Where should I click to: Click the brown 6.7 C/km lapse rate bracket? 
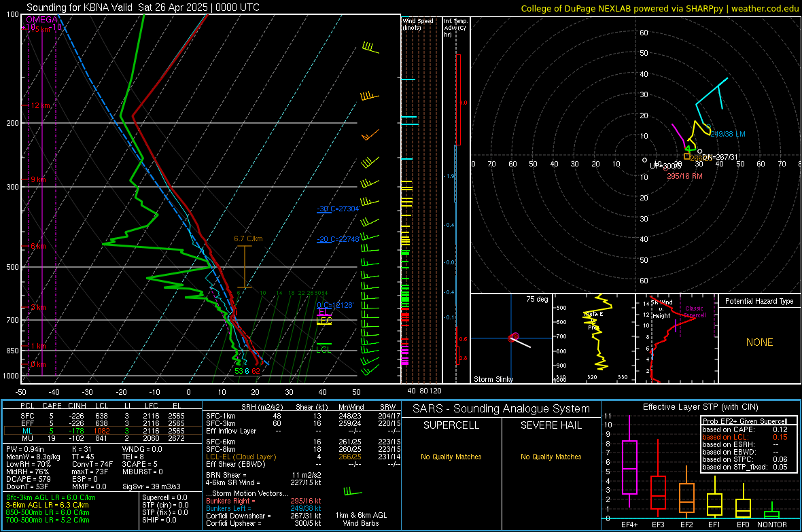point(245,266)
